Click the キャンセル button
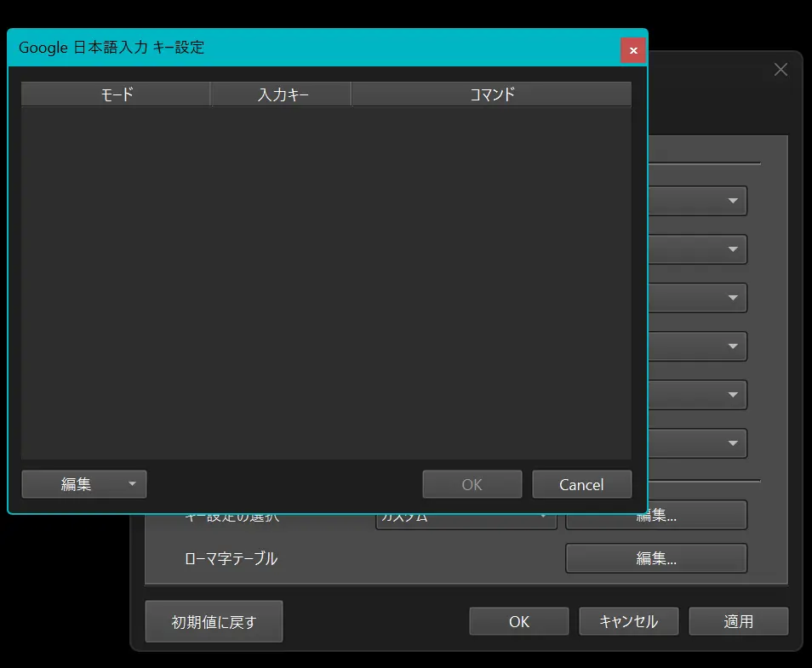 (x=629, y=621)
